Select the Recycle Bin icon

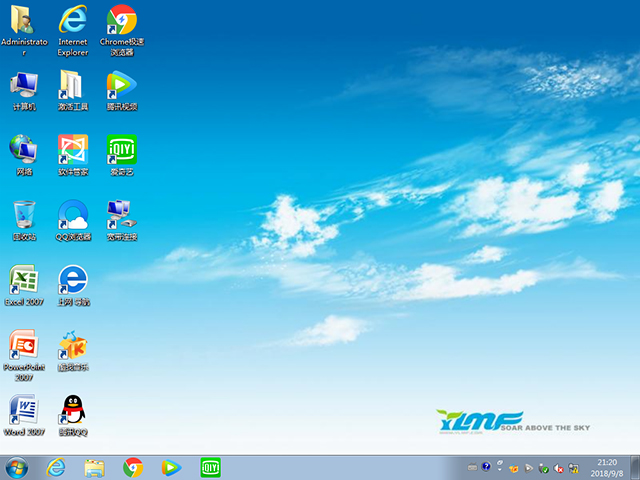[x=24, y=216]
